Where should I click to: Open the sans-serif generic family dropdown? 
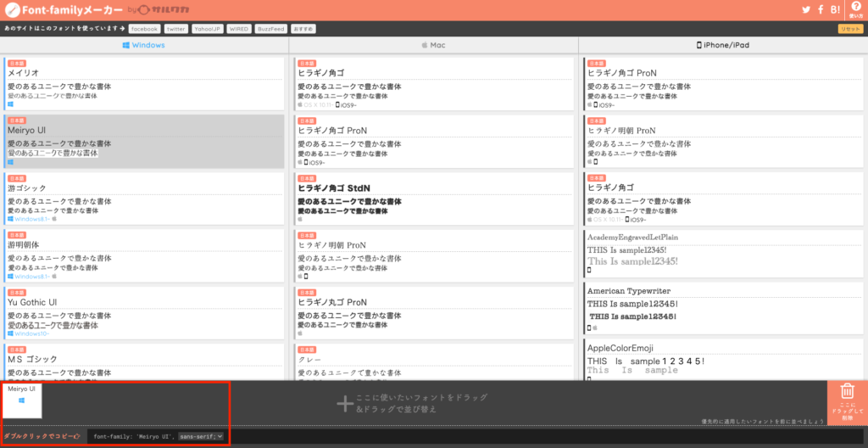[201, 437]
